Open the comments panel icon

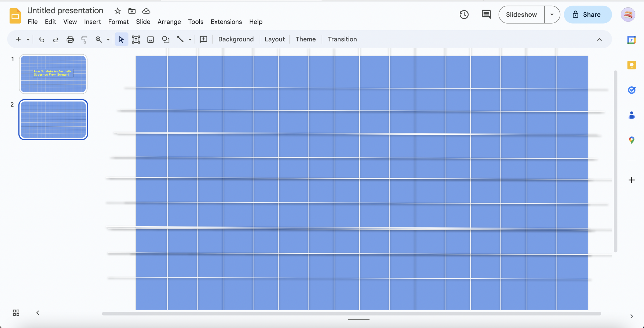[x=486, y=14]
